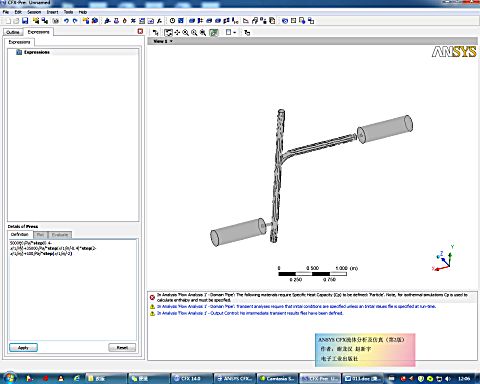480x384 pixels.
Task: Click the Apply button
Action: (x=23, y=348)
